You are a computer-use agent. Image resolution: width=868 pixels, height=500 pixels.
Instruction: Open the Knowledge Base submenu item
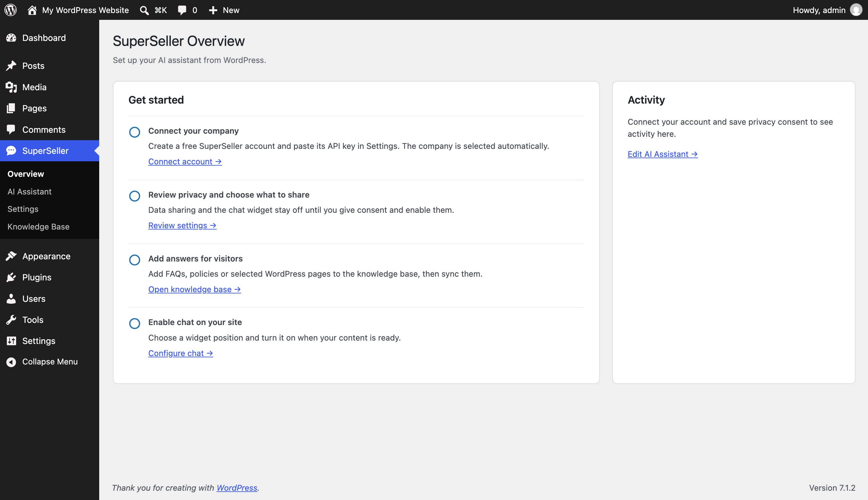point(38,227)
